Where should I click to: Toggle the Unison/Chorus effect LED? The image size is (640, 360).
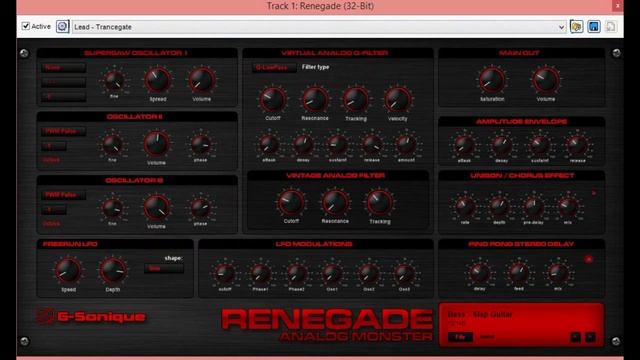point(594,193)
